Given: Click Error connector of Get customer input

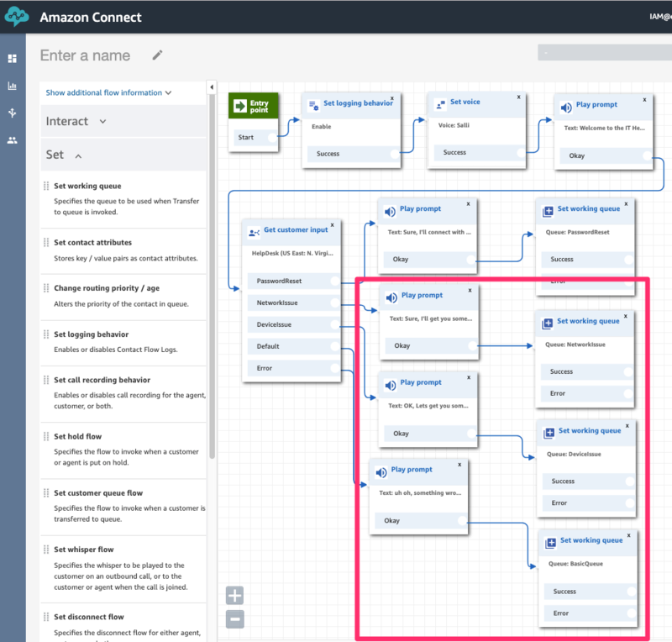Looking at the screenshot, I should click(334, 368).
